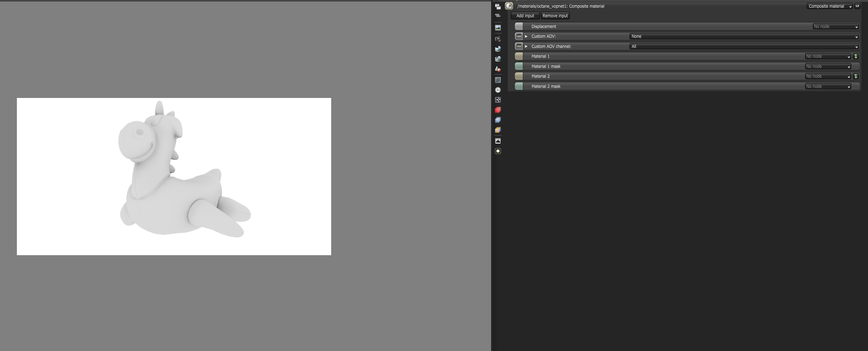Viewport: 868px width, 351px height.
Task: Open the Custom AOV channel All dropdown
Action: 744,47
